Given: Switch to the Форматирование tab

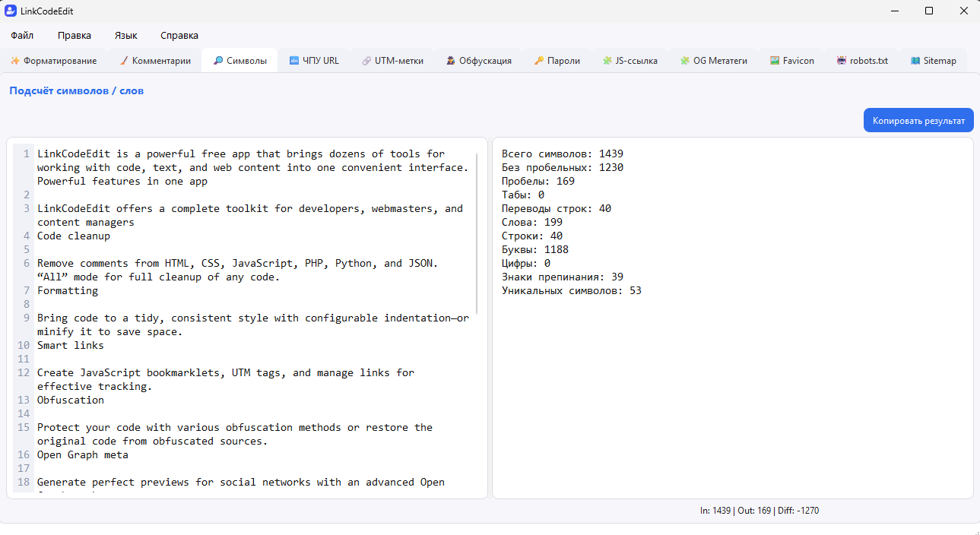Looking at the screenshot, I should coord(54,61).
